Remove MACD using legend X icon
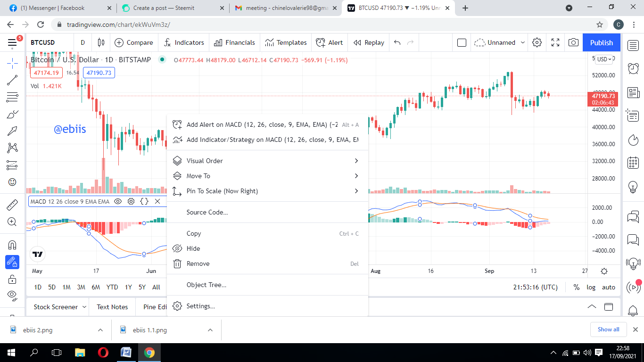The height and width of the screenshot is (362, 644). pyautogui.click(x=157, y=201)
